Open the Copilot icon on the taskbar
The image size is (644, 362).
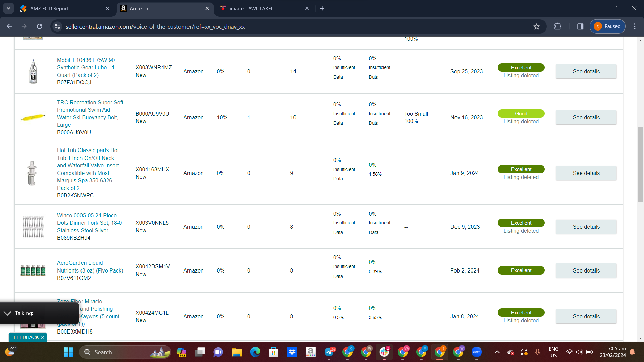(x=181, y=352)
